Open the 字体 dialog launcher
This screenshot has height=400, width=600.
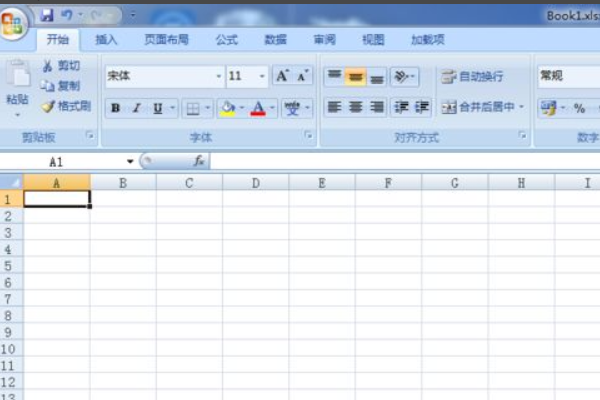click(308, 136)
